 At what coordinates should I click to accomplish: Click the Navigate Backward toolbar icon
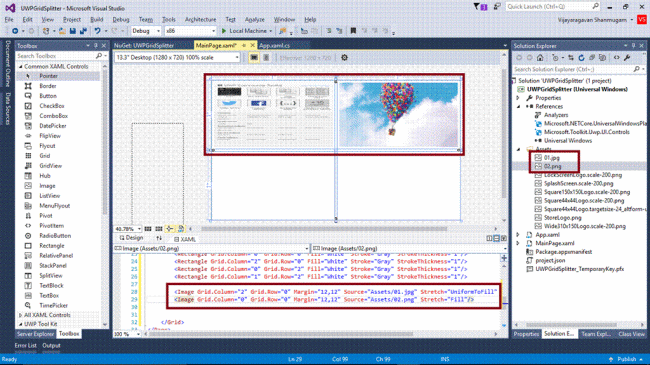pyautogui.click(x=15, y=31)
